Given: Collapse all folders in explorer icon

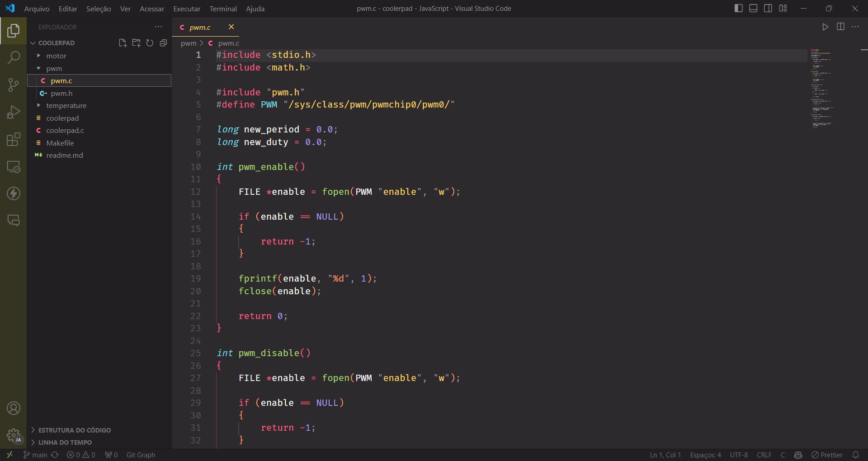Looking at the screenshot, I should point(163,43).
